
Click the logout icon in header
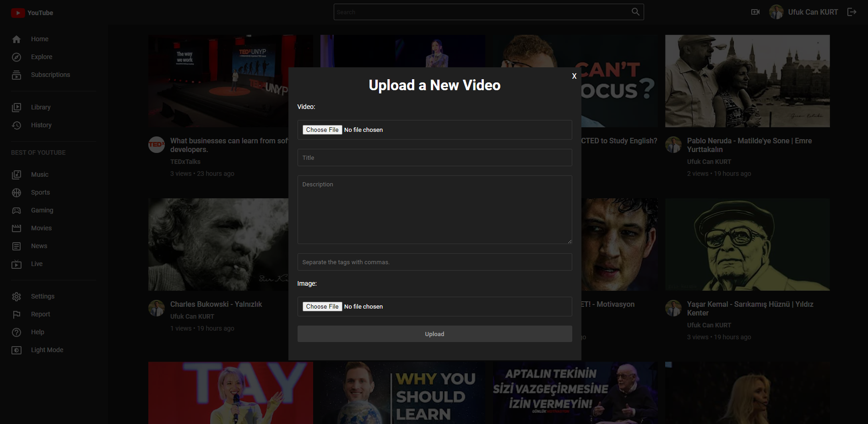[852, 12]
